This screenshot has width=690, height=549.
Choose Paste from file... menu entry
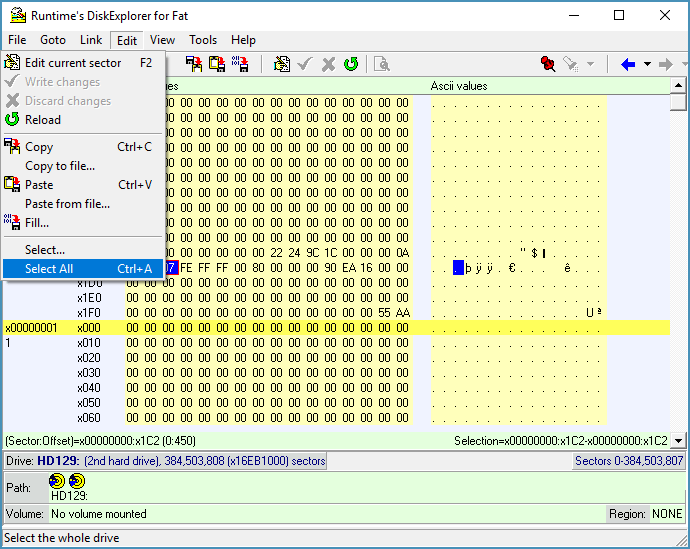pyautogui.click(x=67, y=203)
